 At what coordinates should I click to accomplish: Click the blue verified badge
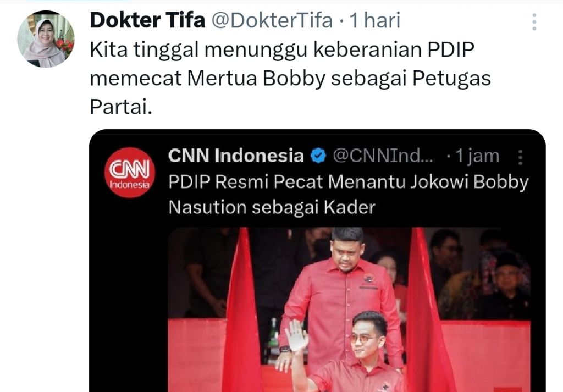(318, 156)
